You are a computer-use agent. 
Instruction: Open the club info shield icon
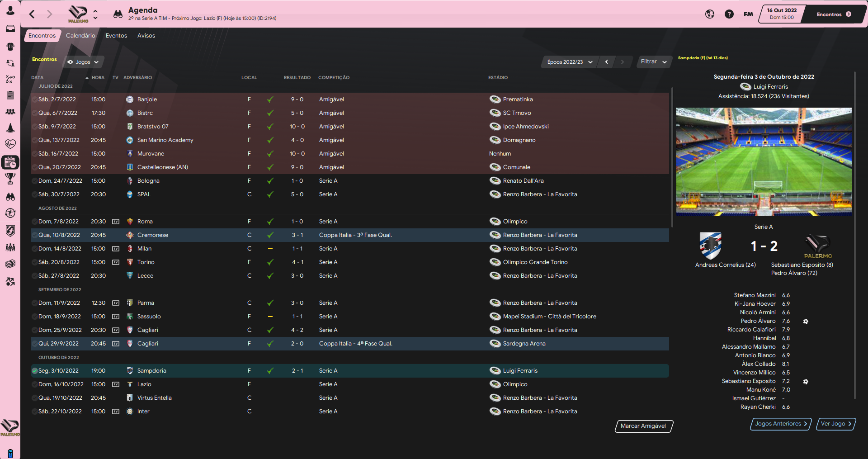(10, 231)
